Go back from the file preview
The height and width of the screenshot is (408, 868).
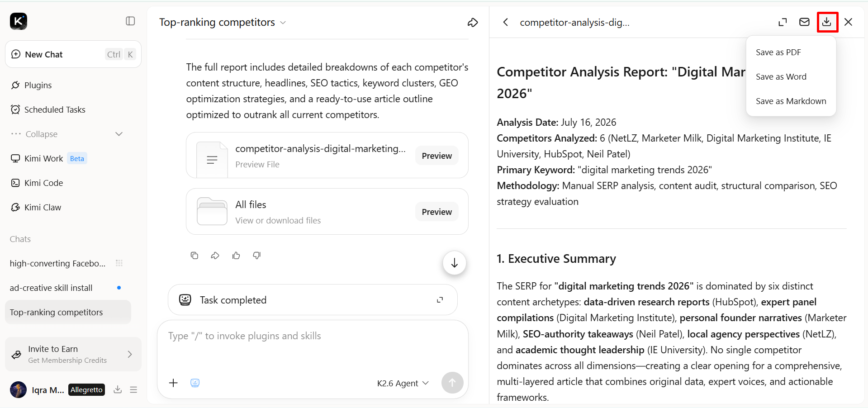[x=506, y=22]
